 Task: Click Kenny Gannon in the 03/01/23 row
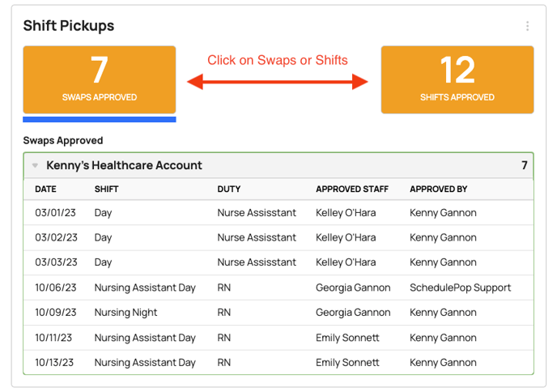[443, 213]
